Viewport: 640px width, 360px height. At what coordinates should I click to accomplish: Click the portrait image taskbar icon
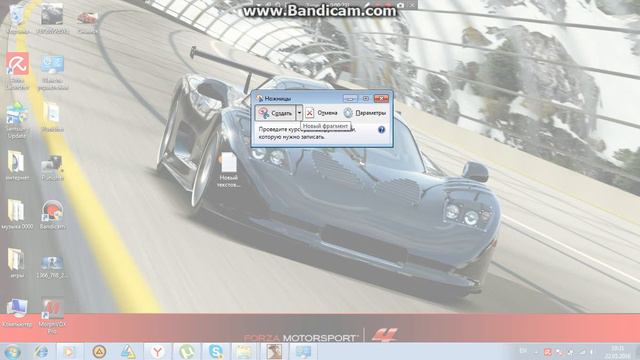pyautogui.click(x=273, y=351)
